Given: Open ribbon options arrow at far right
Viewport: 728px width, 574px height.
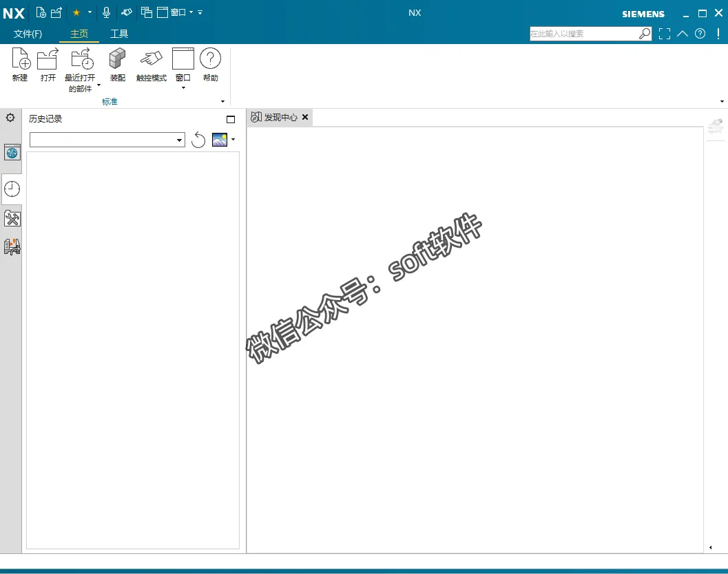Looking at the screenshot, I should click(722, 102).
